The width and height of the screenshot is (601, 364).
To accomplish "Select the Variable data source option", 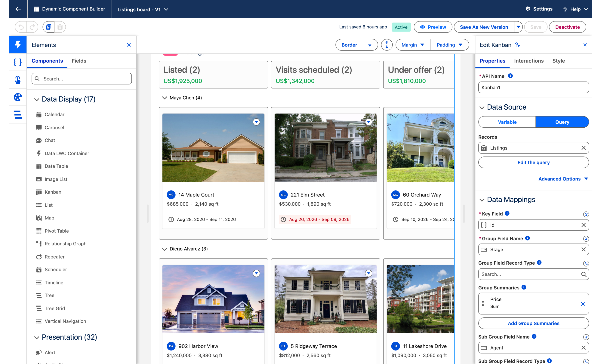I will click(x=507, y=122).
